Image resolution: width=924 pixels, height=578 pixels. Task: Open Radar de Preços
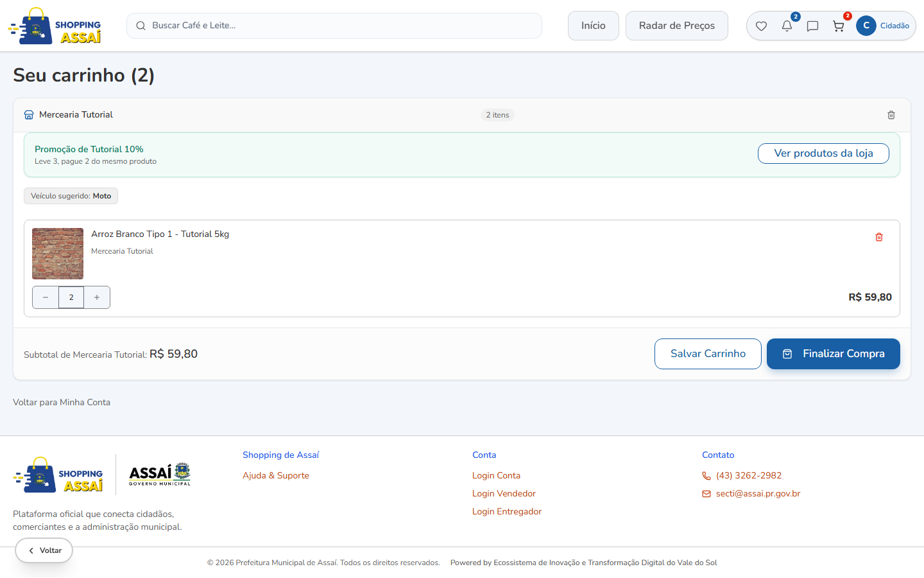point(677,26)
